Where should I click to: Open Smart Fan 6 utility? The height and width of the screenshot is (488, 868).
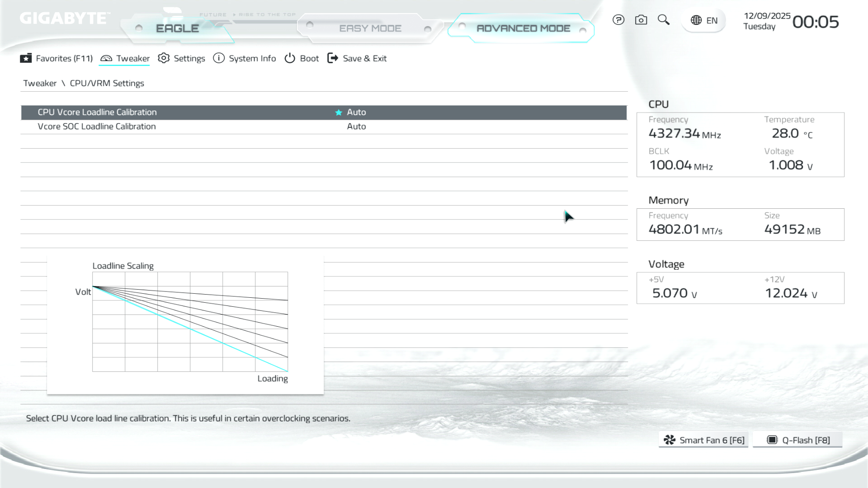(703, 440)
